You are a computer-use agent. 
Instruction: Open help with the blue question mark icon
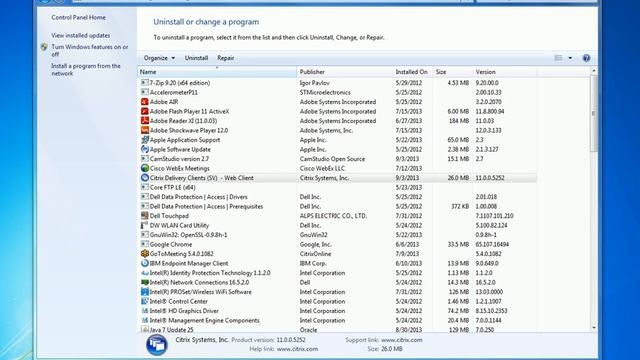(586, 58)
